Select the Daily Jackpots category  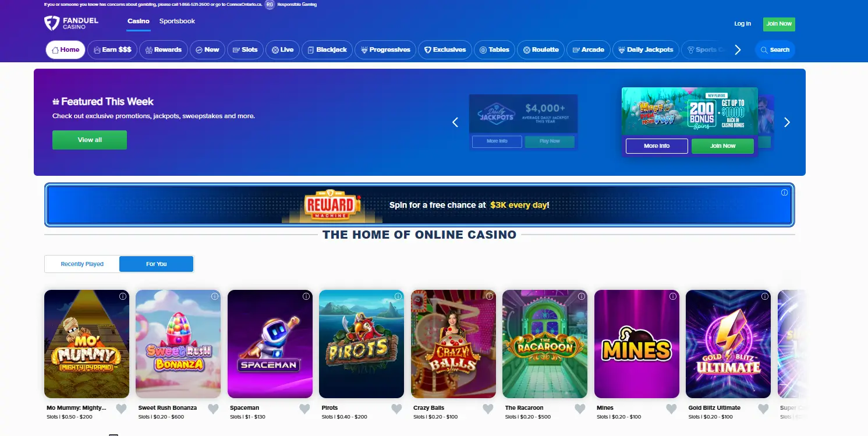point(645,50)
